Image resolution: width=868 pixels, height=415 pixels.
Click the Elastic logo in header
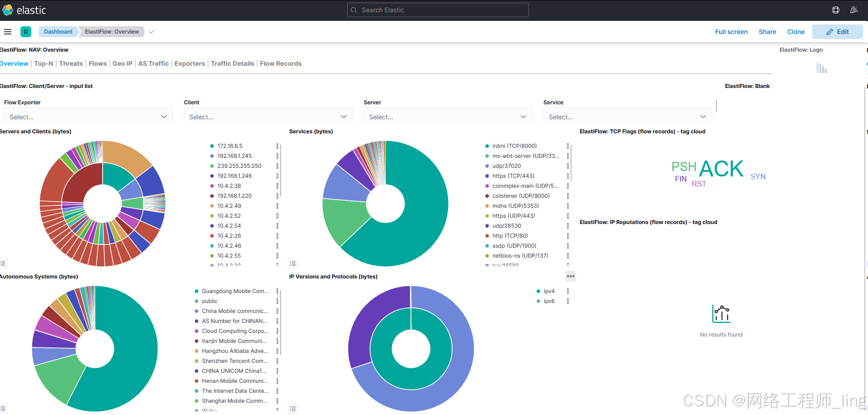point(24,10)
